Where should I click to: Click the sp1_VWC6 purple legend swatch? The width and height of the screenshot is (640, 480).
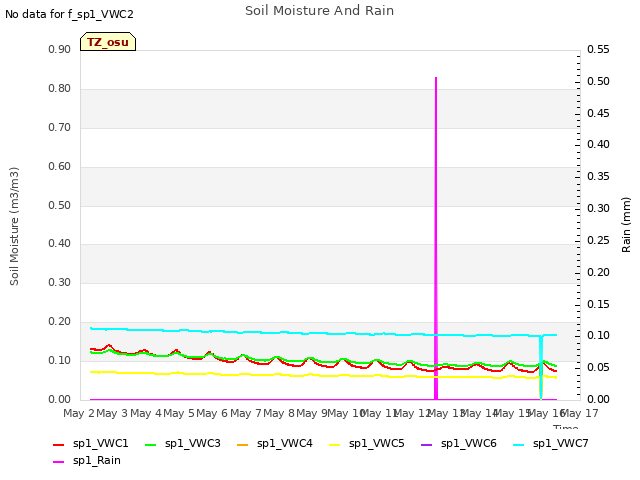point(427,445)
